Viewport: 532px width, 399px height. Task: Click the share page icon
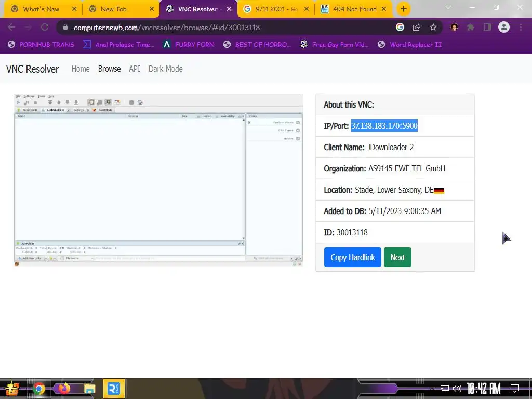(x=417, y=27)
